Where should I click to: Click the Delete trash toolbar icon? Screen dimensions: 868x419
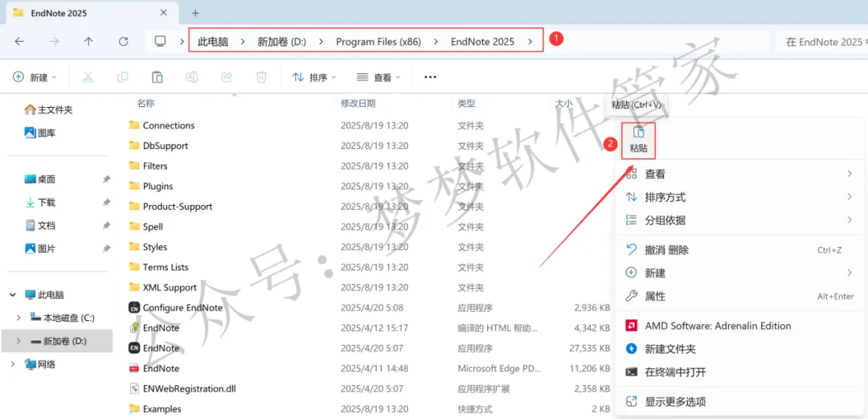pyautogui.click(x=261, y=77)
